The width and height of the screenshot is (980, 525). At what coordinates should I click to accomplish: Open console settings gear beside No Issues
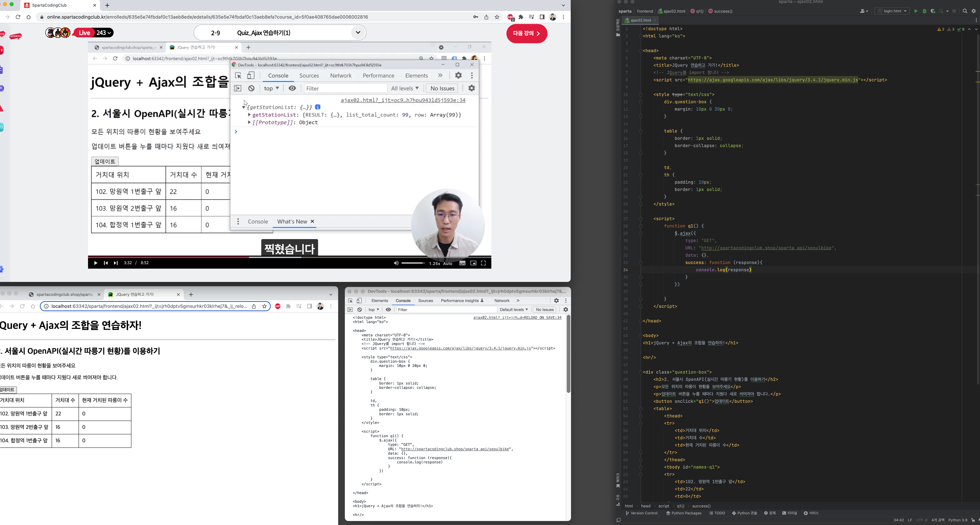click(566, 310)
